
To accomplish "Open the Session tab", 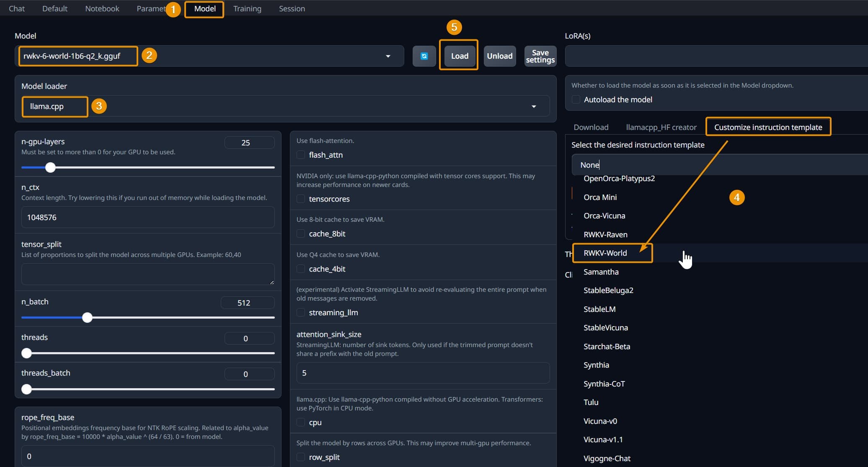I will point(292,8).
